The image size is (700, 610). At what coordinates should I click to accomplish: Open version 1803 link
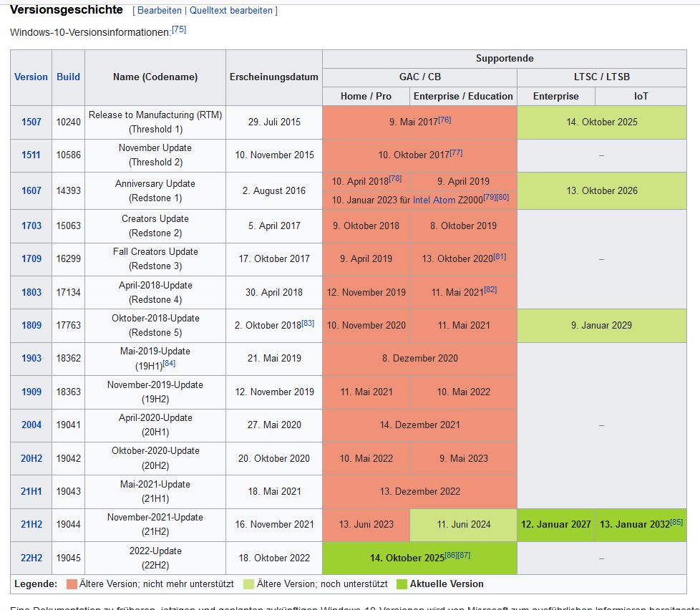coord(31,292)
